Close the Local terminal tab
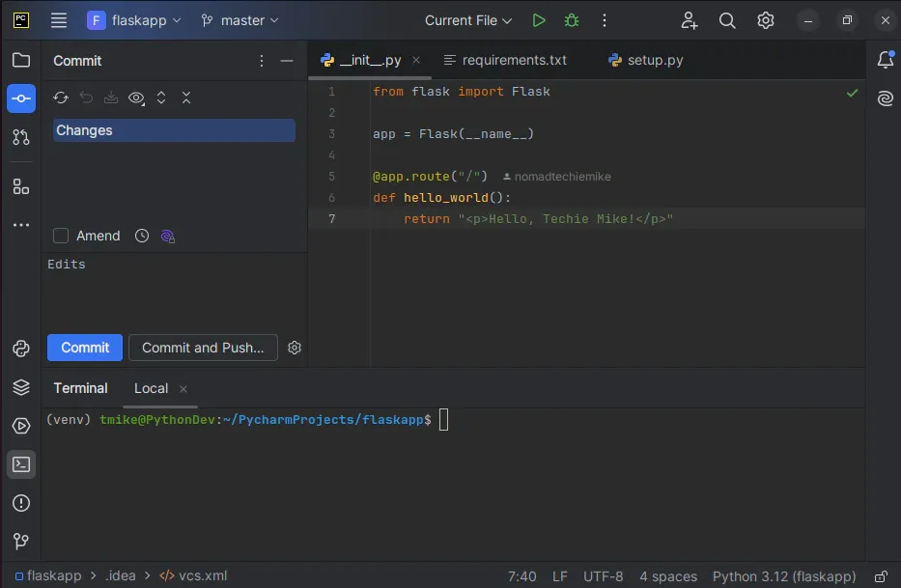Viewport: 901px width, 588px height. click(183, 389)
